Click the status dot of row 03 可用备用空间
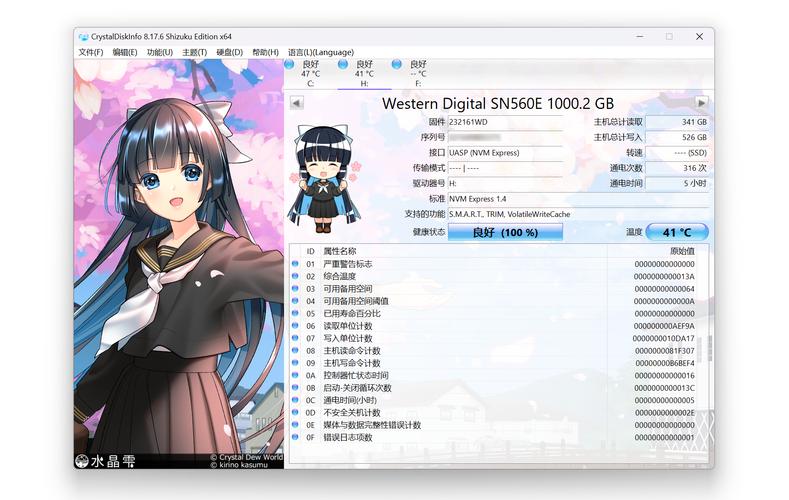Image resolution: width=789 pixels, height=500 pixels. pyautogui.click(x=295, y=289)
